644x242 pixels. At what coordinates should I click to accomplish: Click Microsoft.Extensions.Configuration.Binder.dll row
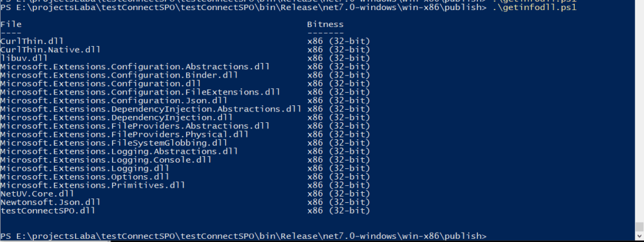pyautogui.click(x=119, y=76)
